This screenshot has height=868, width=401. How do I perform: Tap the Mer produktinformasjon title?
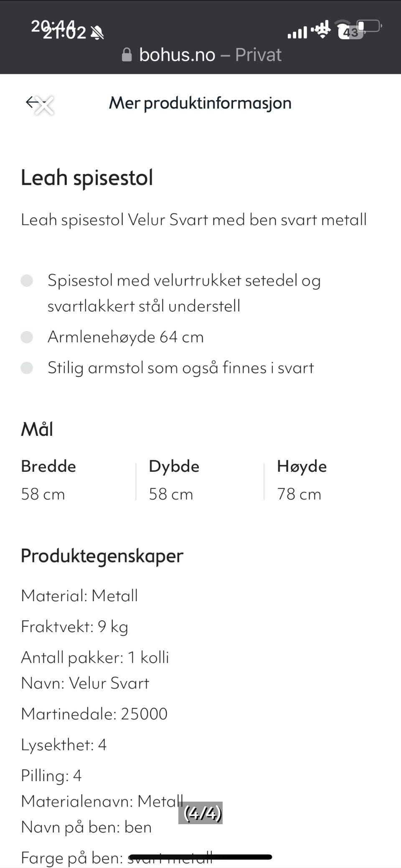[x=200, y=103]
